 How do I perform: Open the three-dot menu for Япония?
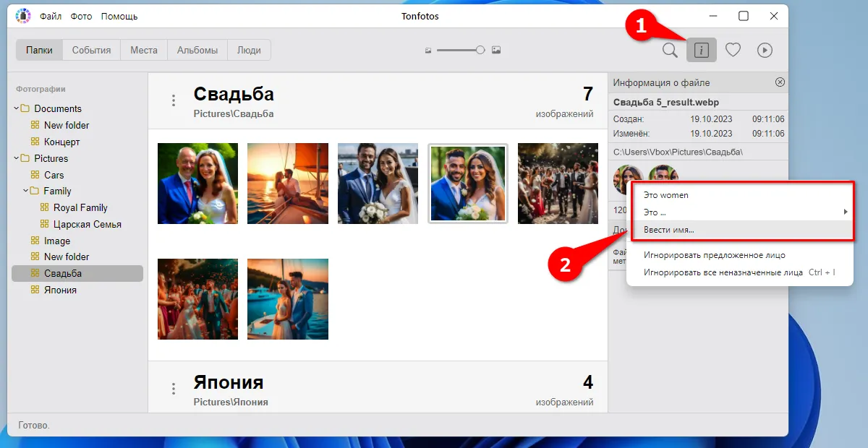pos(174,389)
